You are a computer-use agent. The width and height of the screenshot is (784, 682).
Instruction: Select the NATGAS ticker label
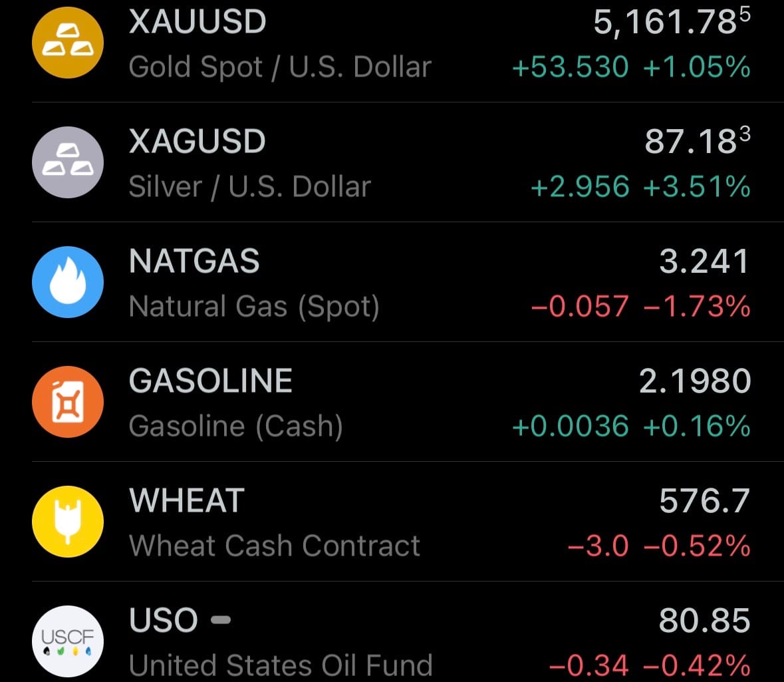point(194,261)
